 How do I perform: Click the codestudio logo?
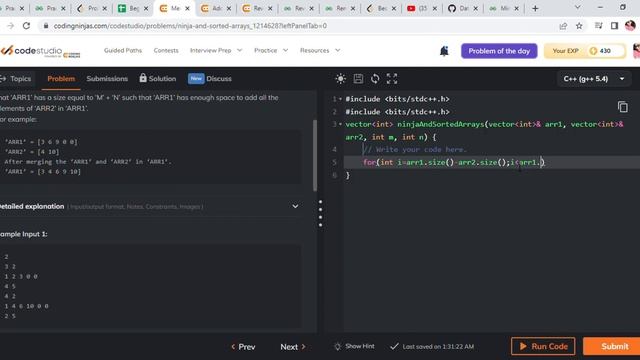click(40, 51)
